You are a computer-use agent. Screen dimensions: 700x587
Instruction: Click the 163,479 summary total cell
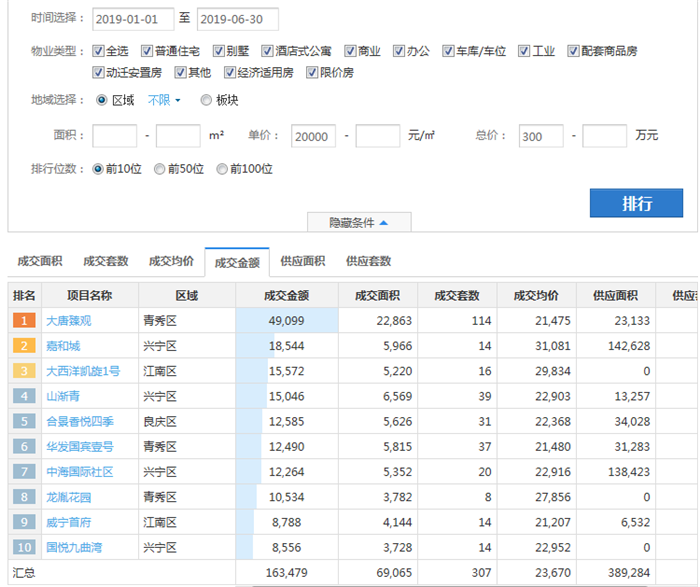click(287, 573)
